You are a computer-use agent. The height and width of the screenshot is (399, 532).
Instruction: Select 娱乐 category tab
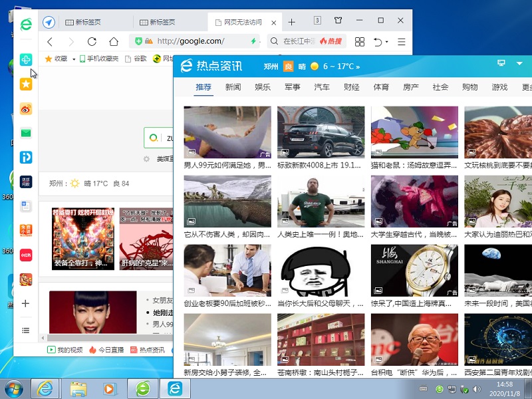[263, 87]
